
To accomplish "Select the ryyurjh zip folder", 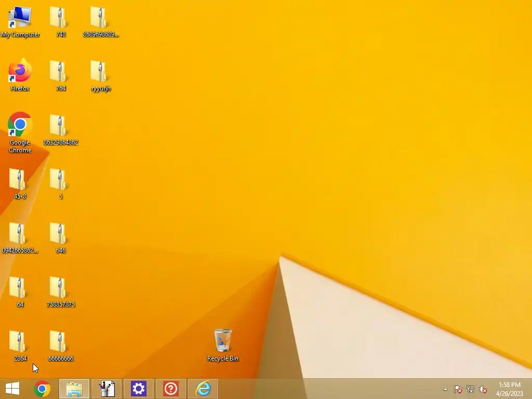I will tap(101, 76).
